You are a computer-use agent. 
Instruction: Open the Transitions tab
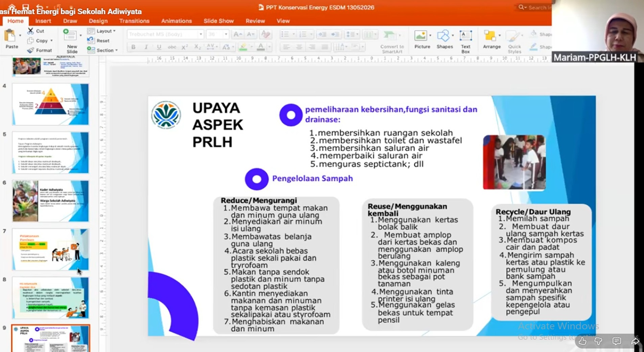[x=134, y=21]
